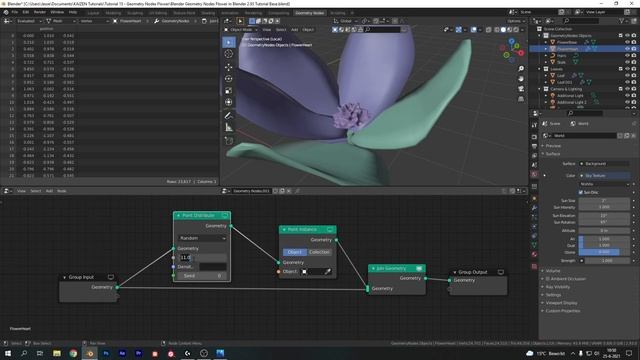Open the Object Mode dropdown
The image size is (640, 360).
coord(241,29)
